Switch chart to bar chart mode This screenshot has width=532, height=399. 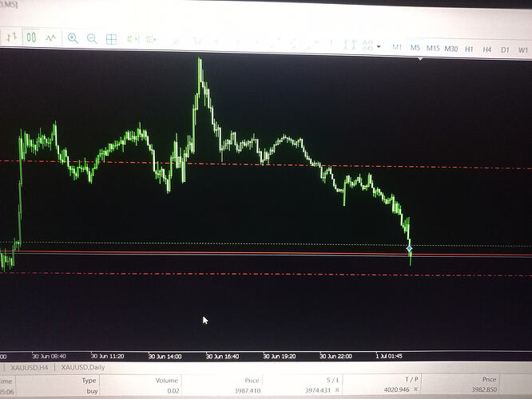click(x=12, y=37)
